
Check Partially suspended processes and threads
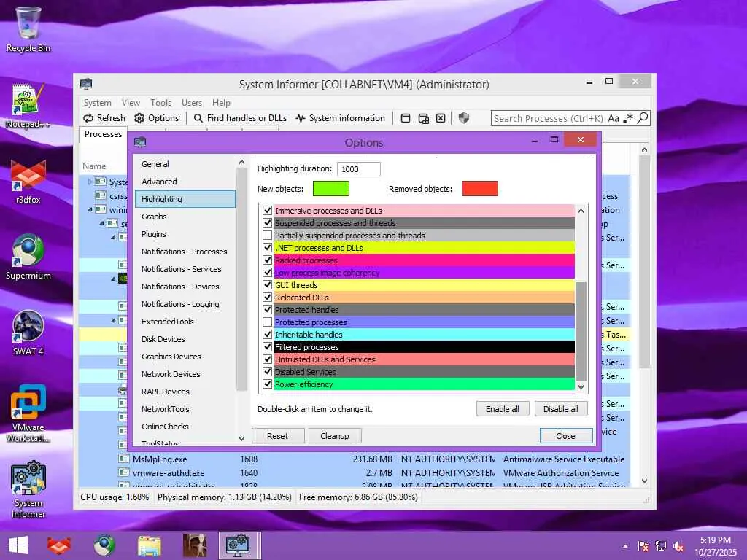pyautogui.click(x=267, y=235)
